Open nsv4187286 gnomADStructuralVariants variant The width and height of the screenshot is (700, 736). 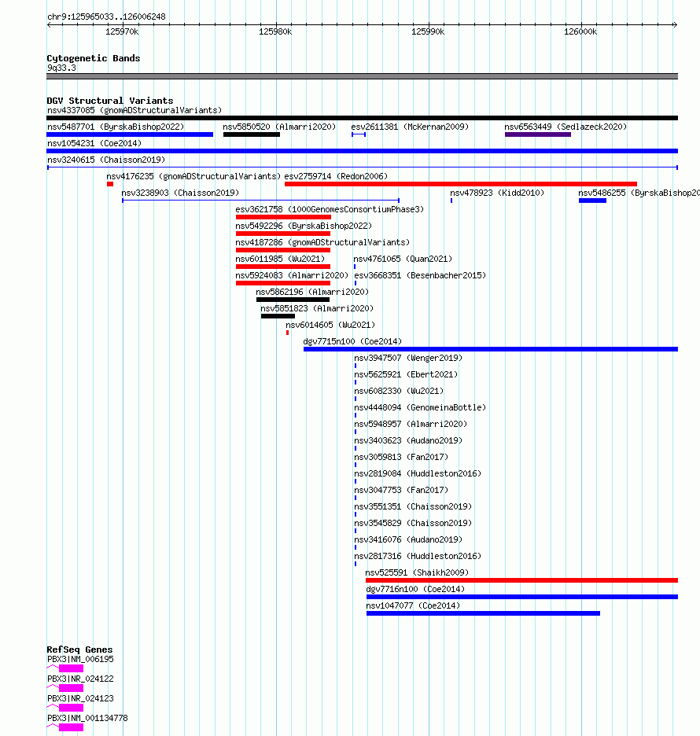click(x=322, y=243)
